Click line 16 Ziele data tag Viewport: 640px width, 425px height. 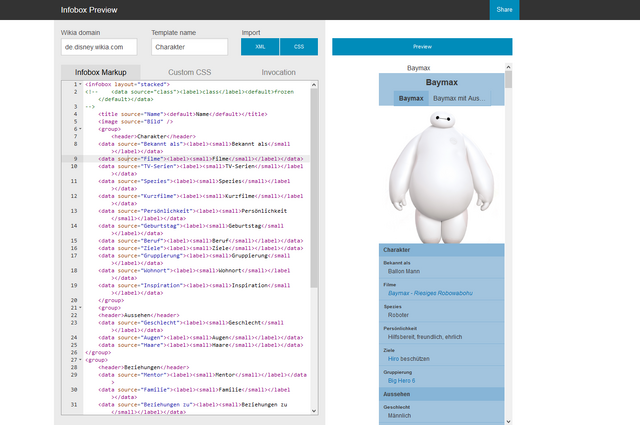pyautogui.click(x=200, y=248)
